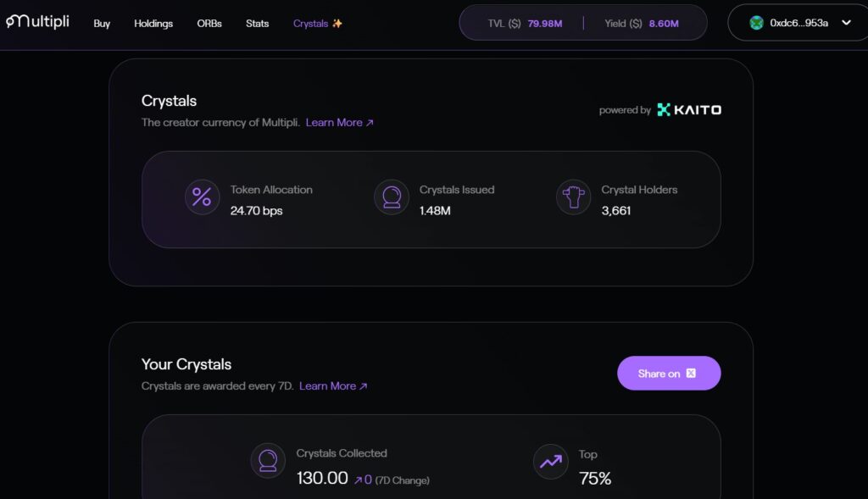Click the TVL value 79.98M
The image size is (868, 499).
coord(545,24)
